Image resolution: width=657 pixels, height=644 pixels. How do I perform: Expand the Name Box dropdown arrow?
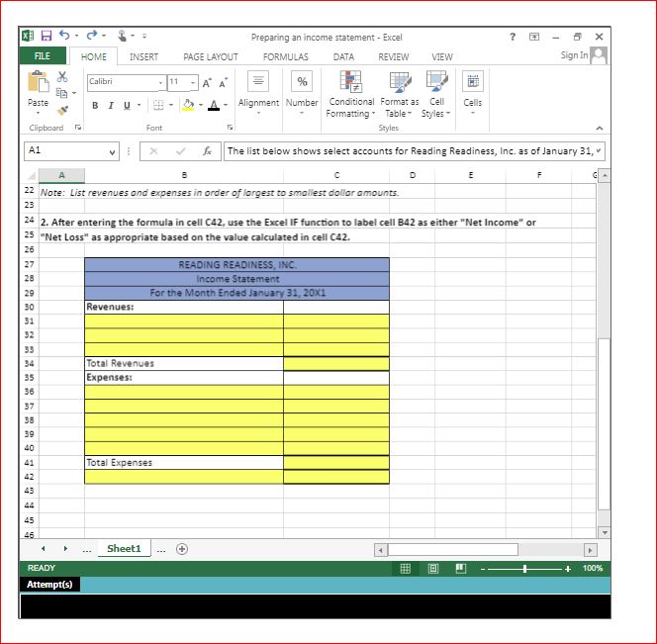[x=112, y=152]
